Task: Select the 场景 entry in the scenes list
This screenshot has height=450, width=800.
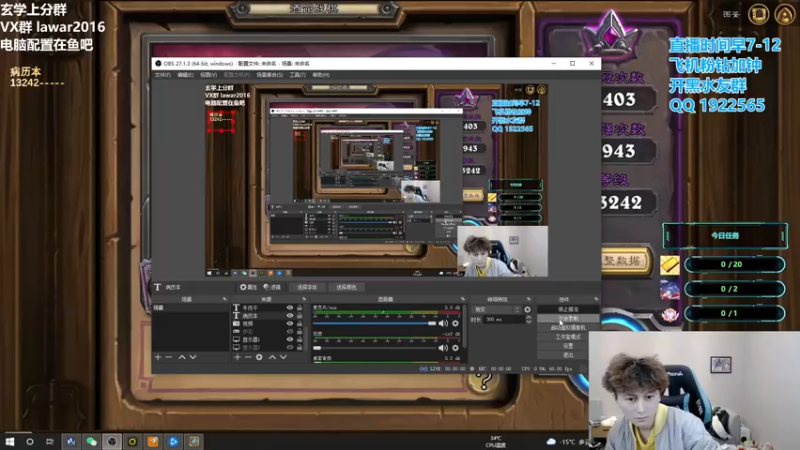Action: pos(190,308)
